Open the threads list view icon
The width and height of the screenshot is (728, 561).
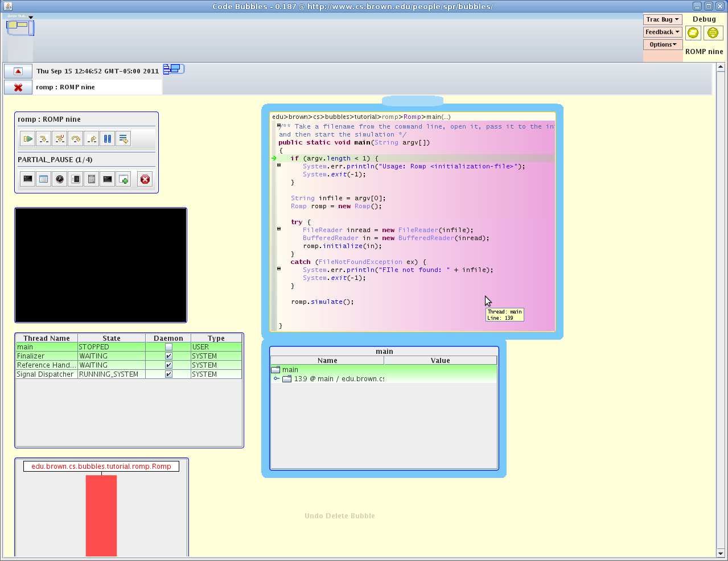(44, 179)
